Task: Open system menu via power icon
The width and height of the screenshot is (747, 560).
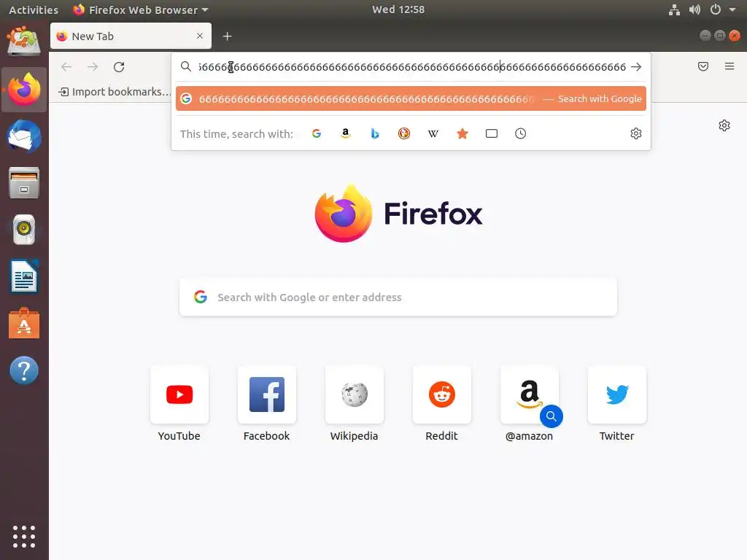Action: point(716,9)
